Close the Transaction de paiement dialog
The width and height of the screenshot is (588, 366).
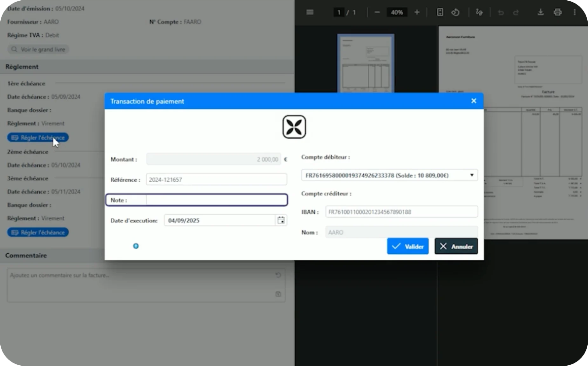tap(474, 101)
